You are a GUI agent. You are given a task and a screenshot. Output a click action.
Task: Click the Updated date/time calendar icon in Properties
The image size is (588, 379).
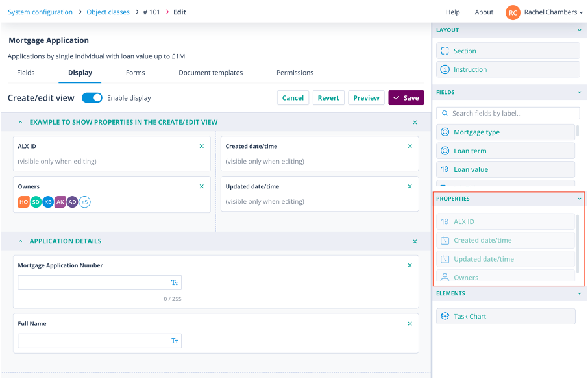click(x=445, y=259)
